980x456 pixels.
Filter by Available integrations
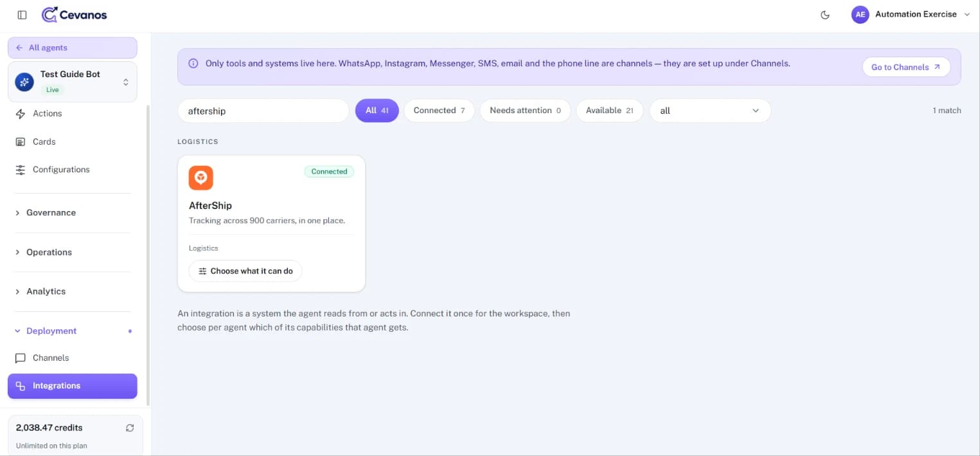609,111
